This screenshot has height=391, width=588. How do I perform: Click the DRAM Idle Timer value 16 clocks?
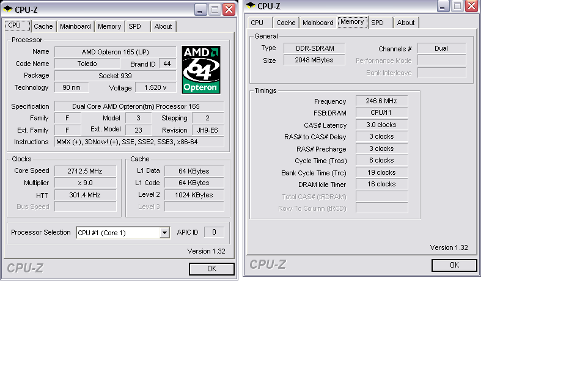point(381,184)
